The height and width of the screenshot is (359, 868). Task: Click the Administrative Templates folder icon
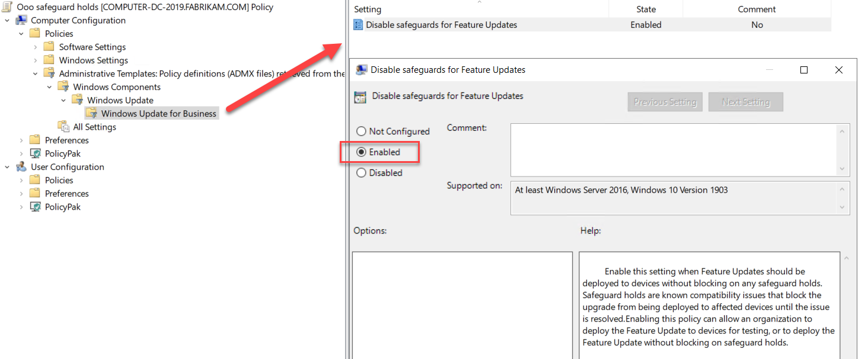[x=49, y=73]
